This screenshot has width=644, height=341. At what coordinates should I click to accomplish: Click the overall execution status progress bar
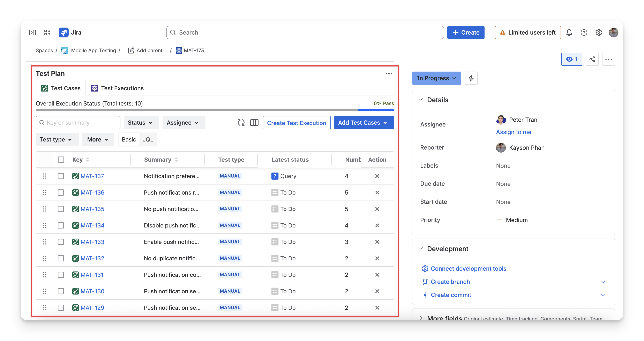pos(215,110)
